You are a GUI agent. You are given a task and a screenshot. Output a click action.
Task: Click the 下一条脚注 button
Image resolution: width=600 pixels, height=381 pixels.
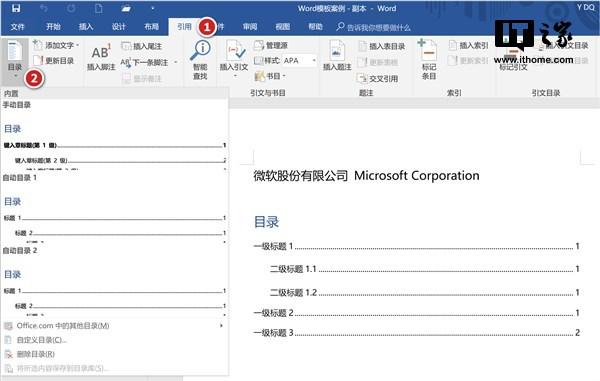coord(145,62)
